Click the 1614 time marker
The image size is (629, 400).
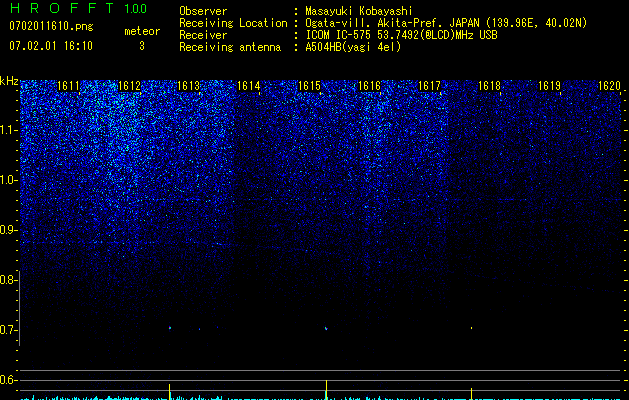[249, 86]
